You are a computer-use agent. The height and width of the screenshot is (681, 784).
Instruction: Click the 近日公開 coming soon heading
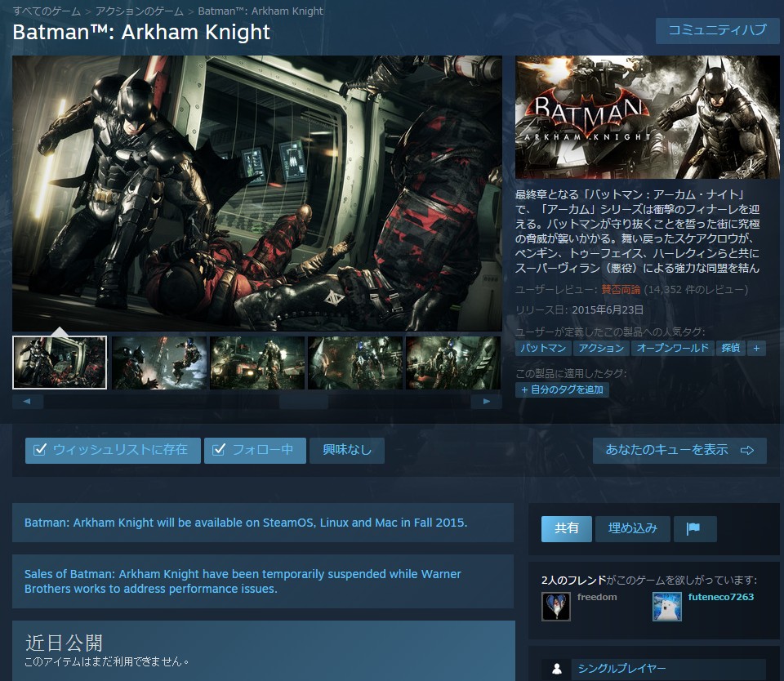pyautogui.click(x=64, y=643)
